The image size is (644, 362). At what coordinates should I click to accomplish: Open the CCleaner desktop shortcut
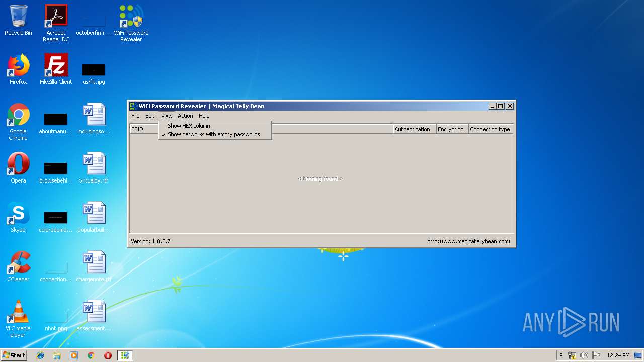(x=18, y=267)
